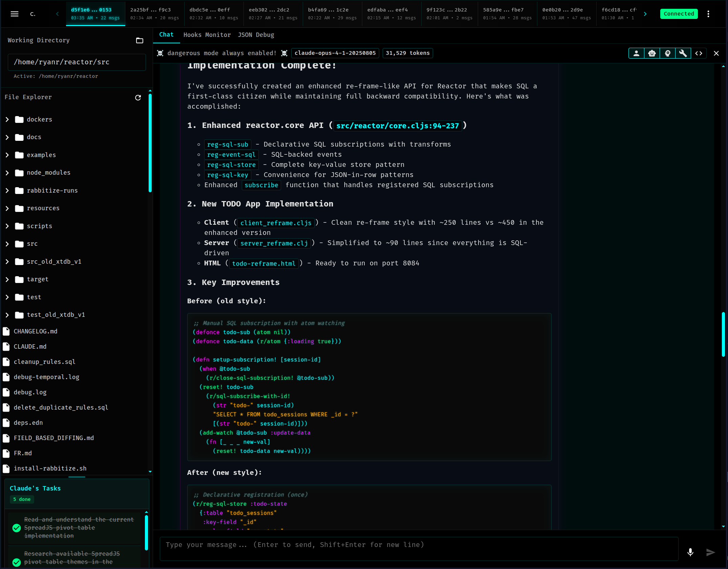Screen dimensions: 728x569
Task: Select session tab b4fa69 … 1c2e
Action: click(333, 14)
